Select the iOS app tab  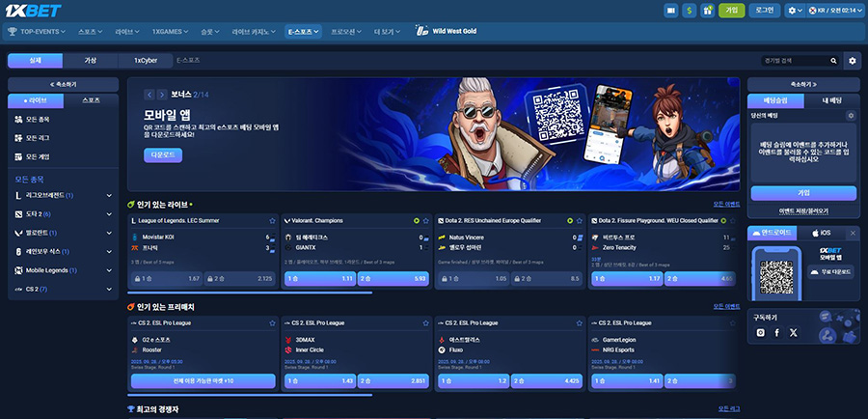822,233
